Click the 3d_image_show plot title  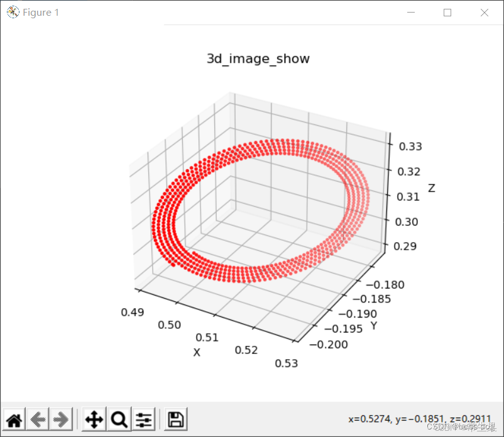point(258,58)
